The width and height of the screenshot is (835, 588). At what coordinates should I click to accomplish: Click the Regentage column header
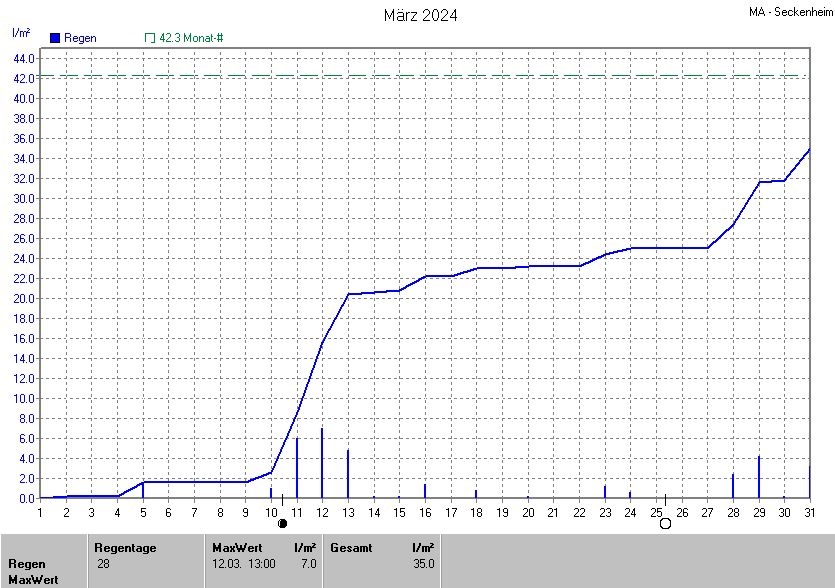click(x=125, y=548)
